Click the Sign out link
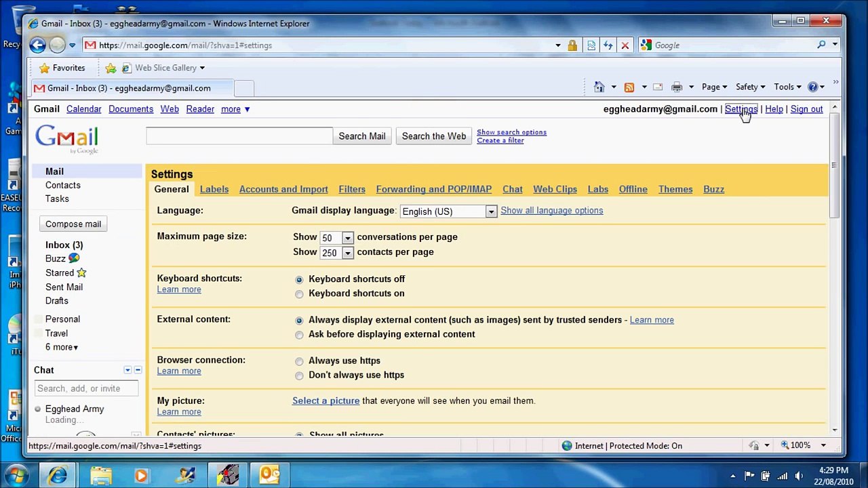The width and height of the screenshot is (868, 488). 806,109
